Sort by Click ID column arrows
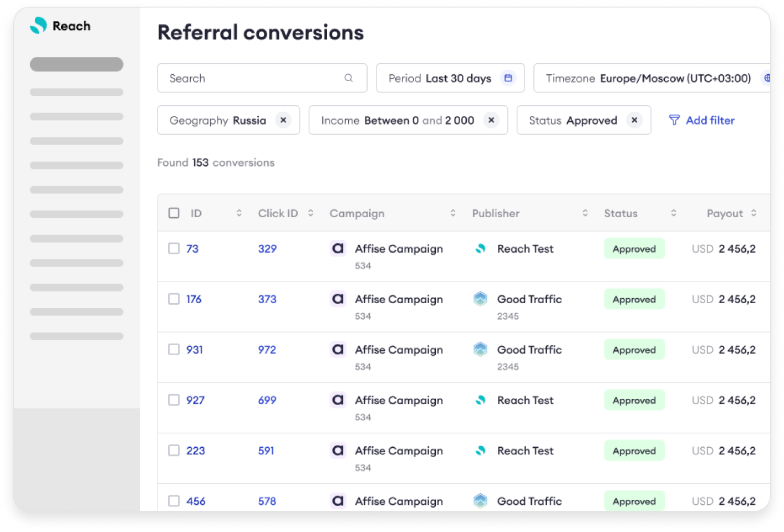The image size is (784, 532). click(310, 213)
